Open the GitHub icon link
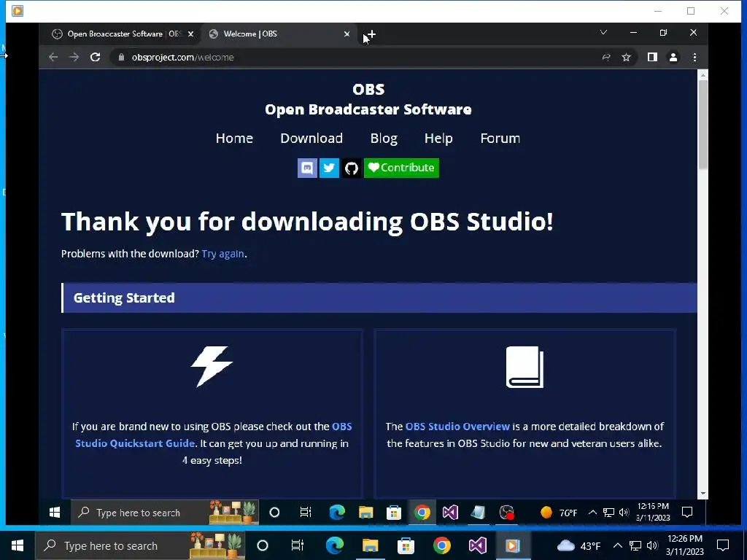This screenshot has width=747, height=560. click(x=352, y=168)
